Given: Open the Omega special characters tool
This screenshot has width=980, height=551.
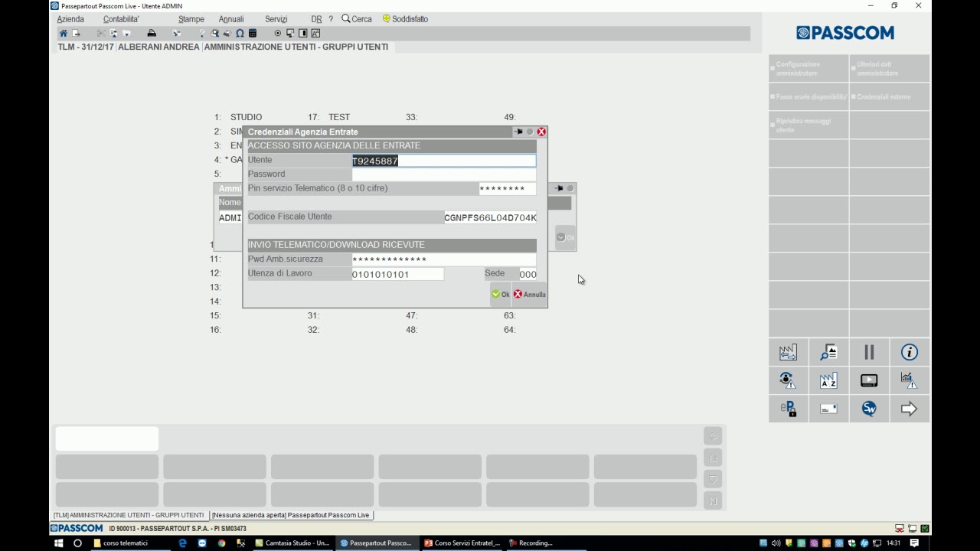Looking at the screenshot, I should click(x=240, y=34).
